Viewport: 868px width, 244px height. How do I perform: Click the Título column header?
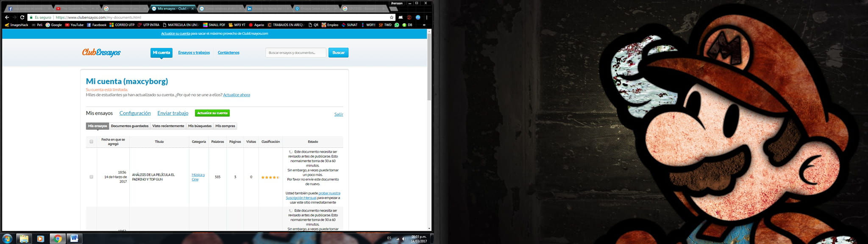(159, 142)
